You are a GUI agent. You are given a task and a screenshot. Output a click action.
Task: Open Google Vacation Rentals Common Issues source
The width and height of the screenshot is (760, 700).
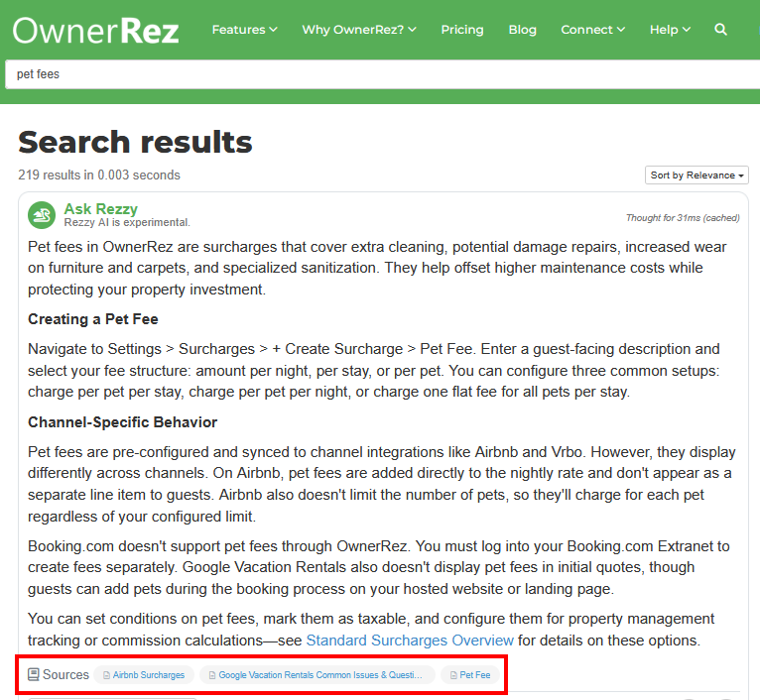tap(317, 675)
